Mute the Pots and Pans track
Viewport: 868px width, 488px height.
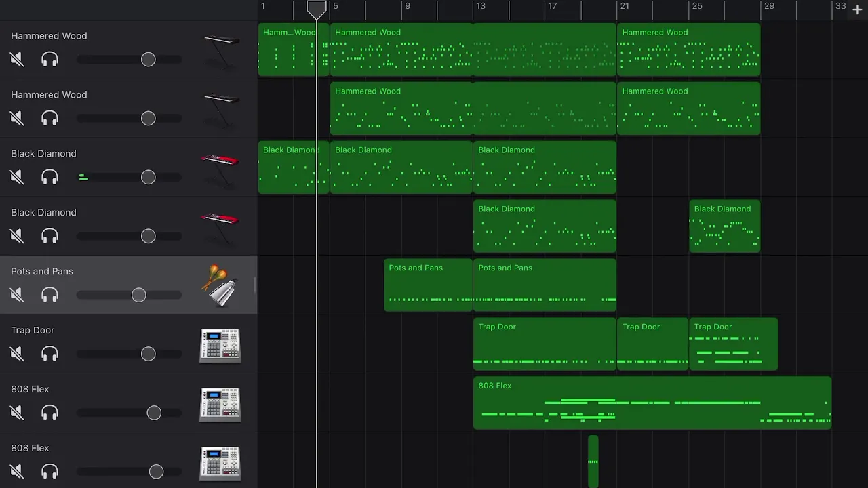[18, 295]
